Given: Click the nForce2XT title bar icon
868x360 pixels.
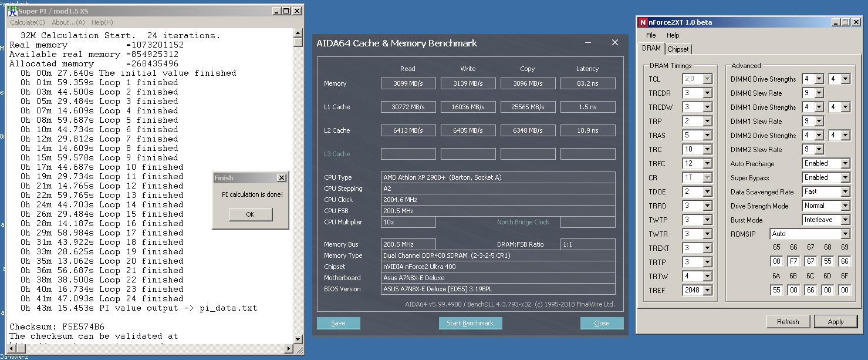Looking at the screenshot, I should point(643,22).
